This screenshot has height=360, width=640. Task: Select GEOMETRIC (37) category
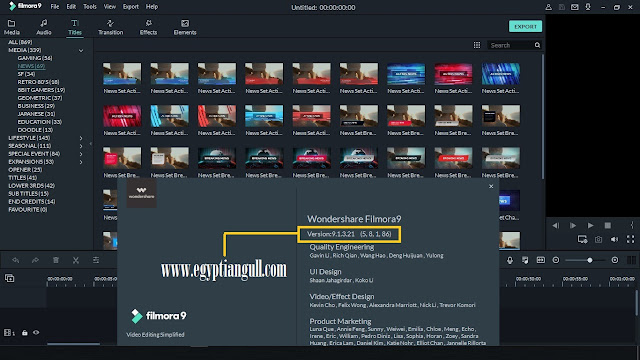point(40,98)
